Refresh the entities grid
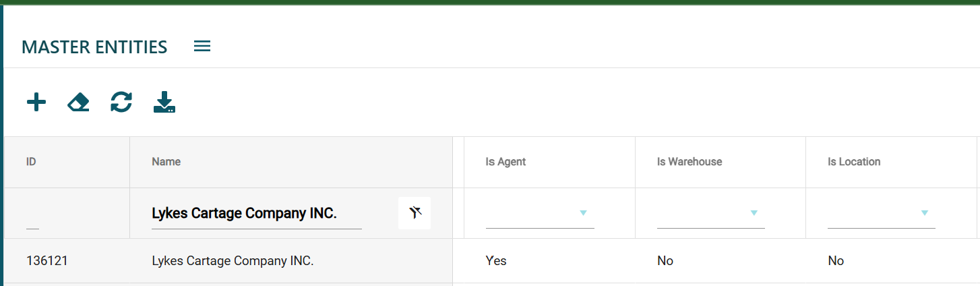This screenshot has height=286, width=980. [x=121, y=103]
